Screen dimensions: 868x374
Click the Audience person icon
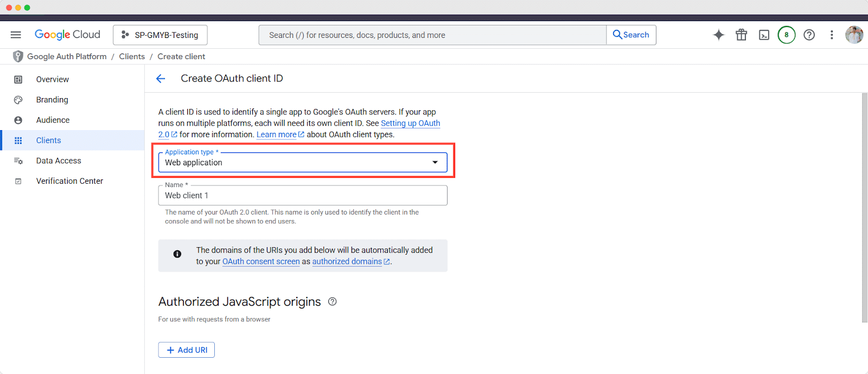[x=18, y=120]
